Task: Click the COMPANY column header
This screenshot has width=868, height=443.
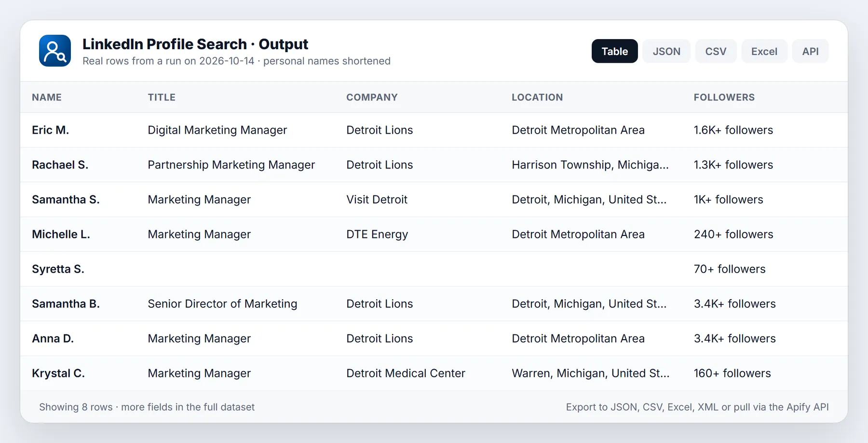Action: click(x=372, y=97)
